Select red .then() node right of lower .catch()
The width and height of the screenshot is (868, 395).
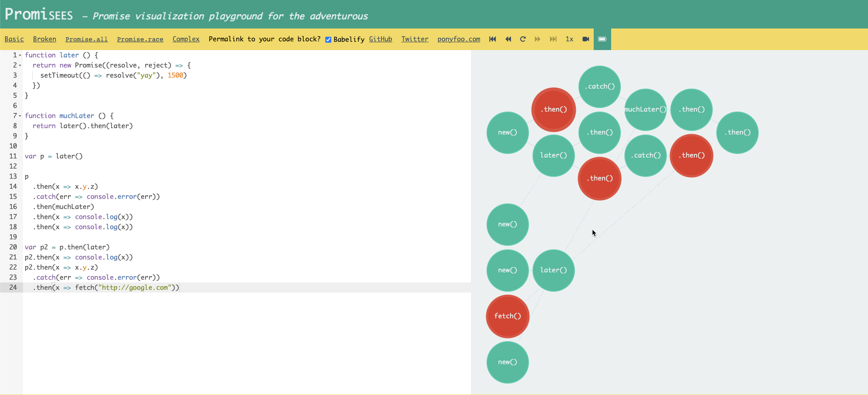pos(692,156)
